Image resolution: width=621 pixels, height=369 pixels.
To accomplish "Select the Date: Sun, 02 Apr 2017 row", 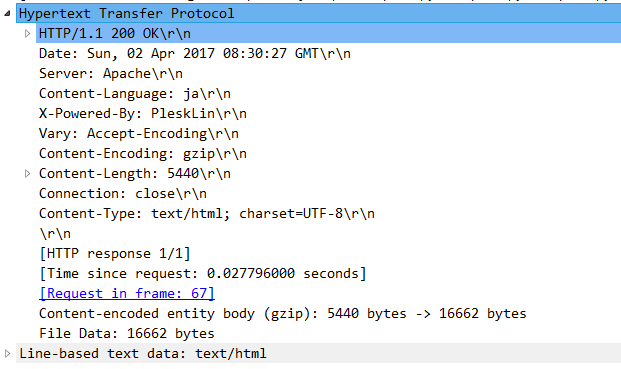I will [x=195, y=53].
